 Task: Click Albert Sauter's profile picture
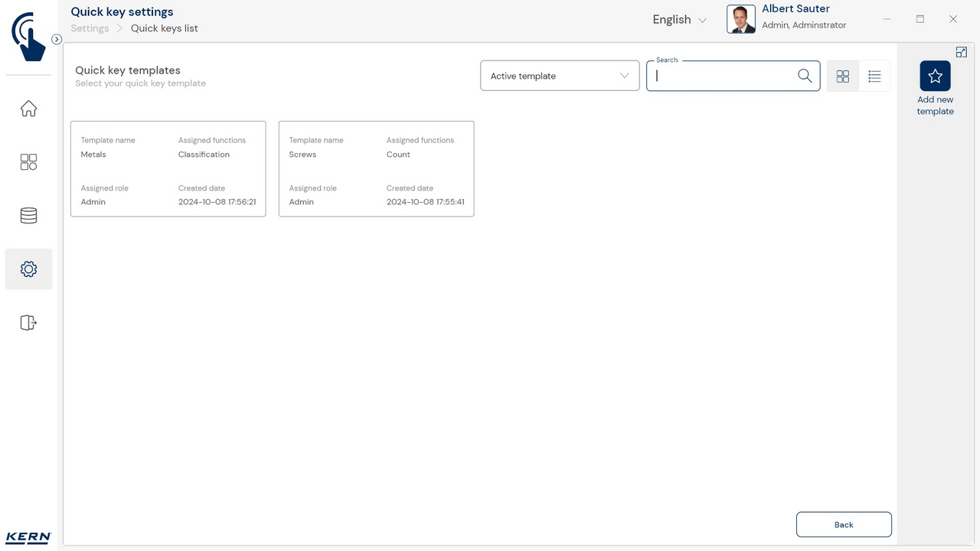pyautogui.click(x=740, y=19)
